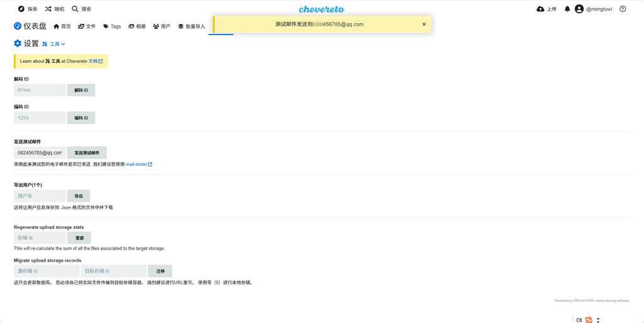
Task: Go to the 首页 home tab
Action: (62, 26)
